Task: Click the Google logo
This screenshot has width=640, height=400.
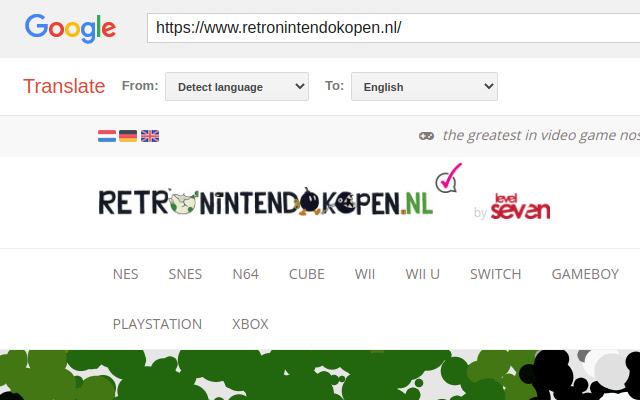Action: [x=70, y=26]
